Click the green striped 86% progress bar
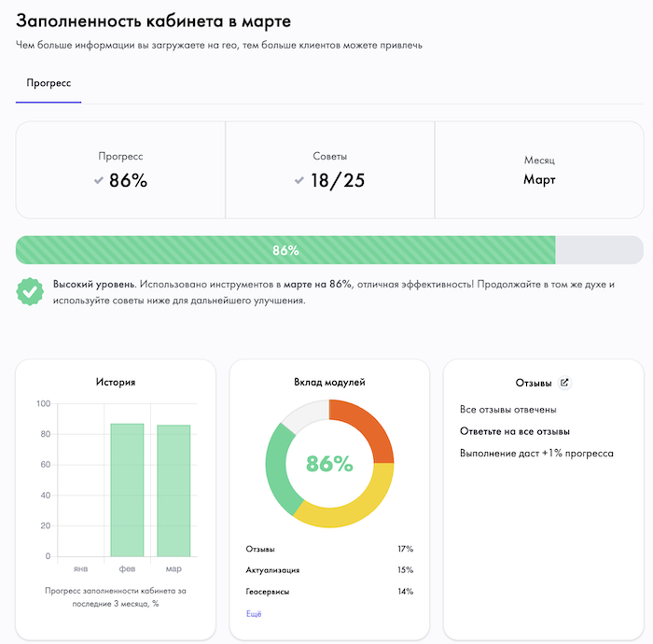 click(x=285, y=250)
